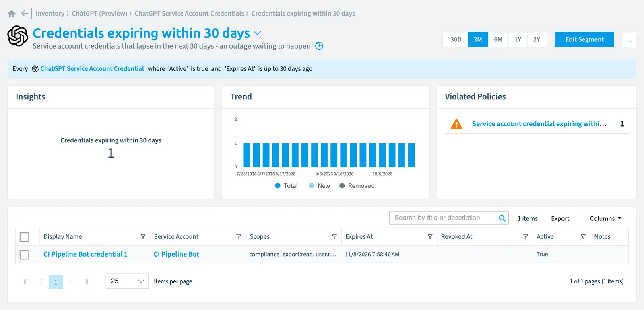Open the Service Account column filter
The image size is (644, 310).
[x=239, y=237]
